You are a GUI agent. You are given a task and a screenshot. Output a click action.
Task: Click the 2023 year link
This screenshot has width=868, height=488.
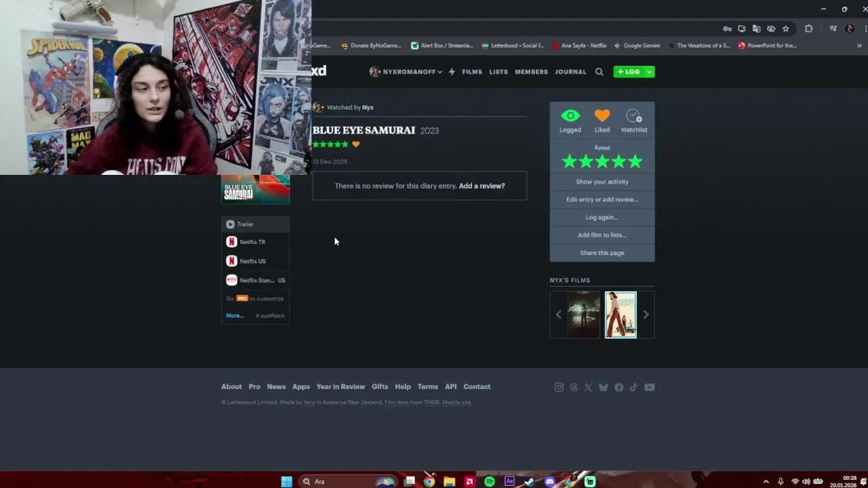(429, 131)
